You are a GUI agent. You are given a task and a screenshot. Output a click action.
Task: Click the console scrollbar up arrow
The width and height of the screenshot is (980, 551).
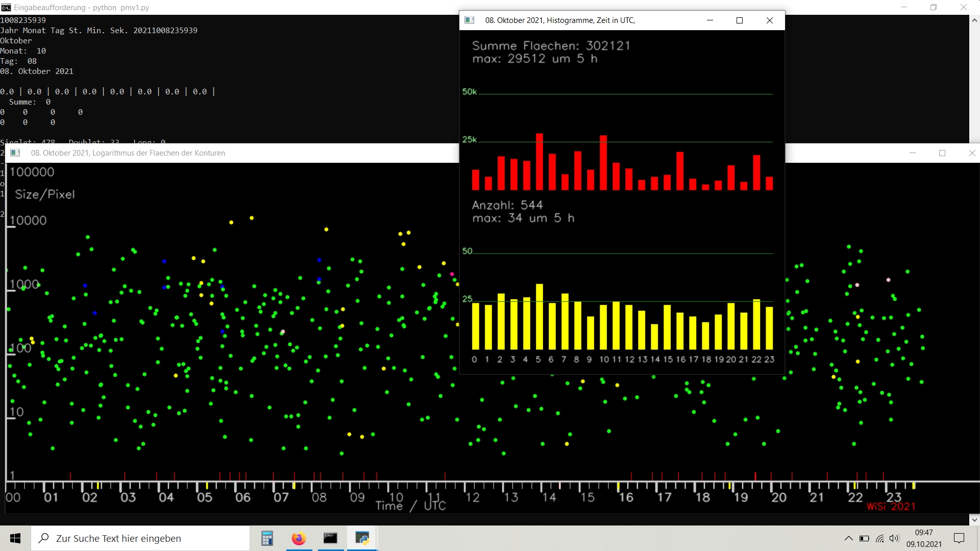click(x=974, y=20)
